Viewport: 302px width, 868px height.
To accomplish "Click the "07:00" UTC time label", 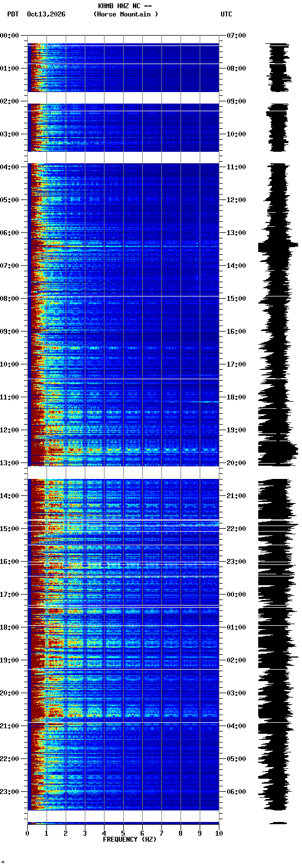I will click(x=236, y=36).
